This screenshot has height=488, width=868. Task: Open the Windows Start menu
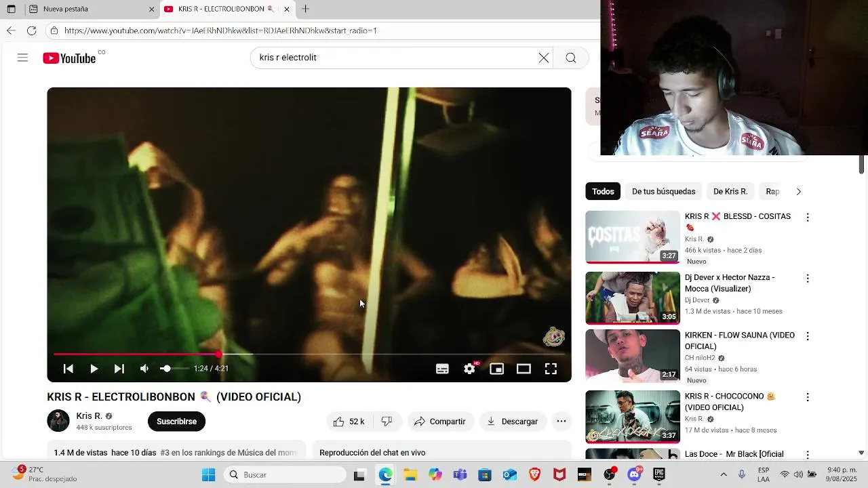[x=208, y=474]
